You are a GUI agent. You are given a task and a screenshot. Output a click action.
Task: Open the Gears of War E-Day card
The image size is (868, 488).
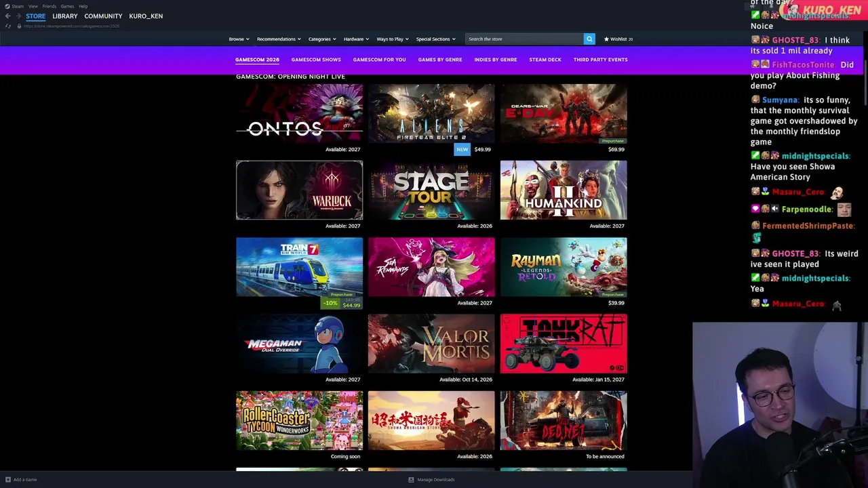click(x=564, y=113)
